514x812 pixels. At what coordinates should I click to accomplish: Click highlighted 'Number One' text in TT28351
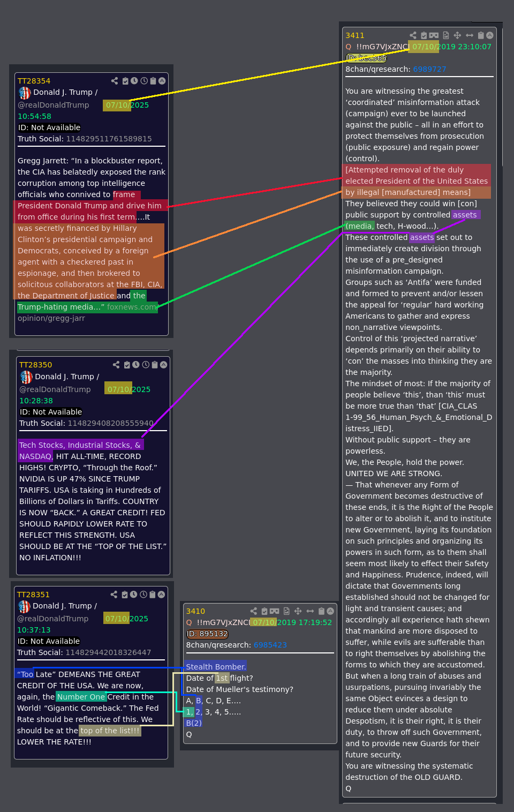pos(81,697)
